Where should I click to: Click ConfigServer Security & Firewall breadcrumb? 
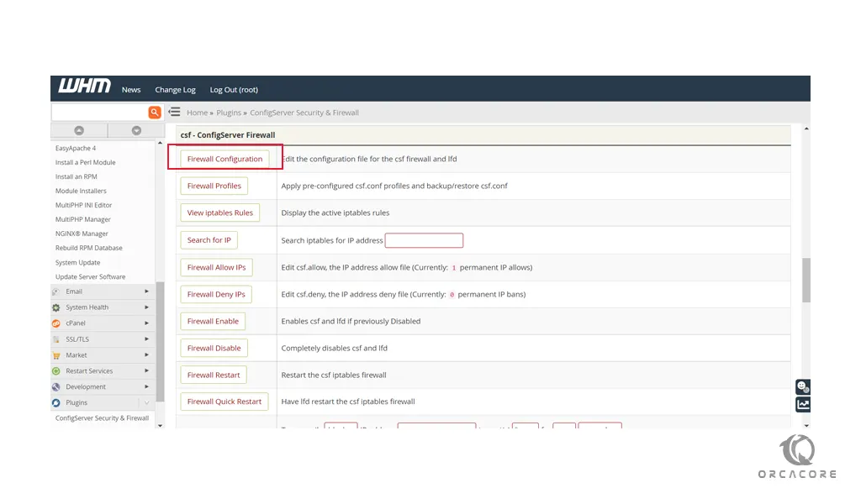[304, 113]
